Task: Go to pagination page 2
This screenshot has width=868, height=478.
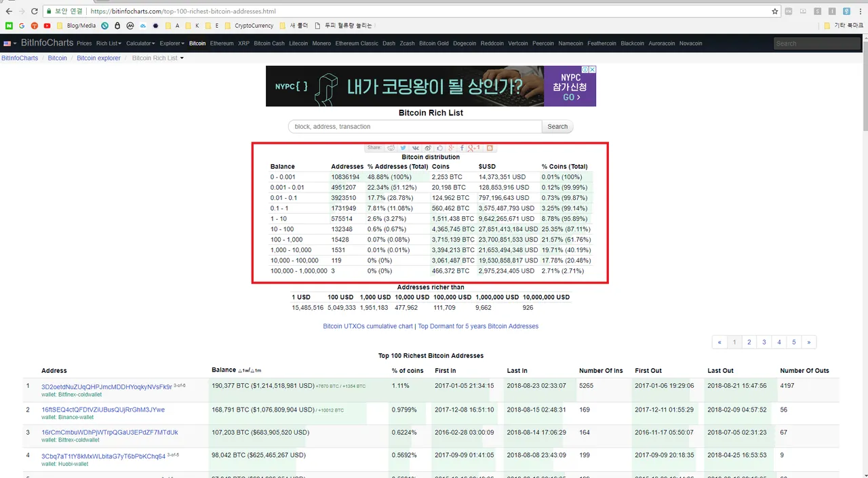Action: tap(749, 342)
